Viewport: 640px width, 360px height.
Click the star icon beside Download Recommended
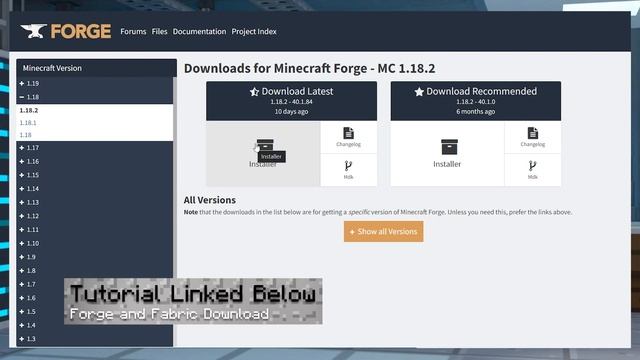pyautogui.click(x=419, y=92)
